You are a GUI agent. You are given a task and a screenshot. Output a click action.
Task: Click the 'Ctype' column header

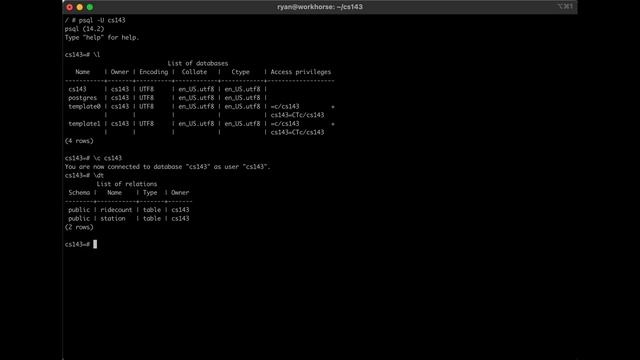(x=240, y=72)
